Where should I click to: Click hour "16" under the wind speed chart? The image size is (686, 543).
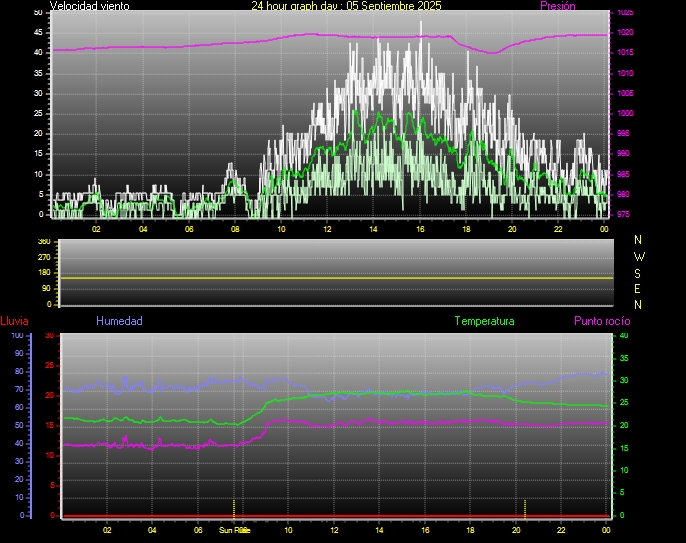420,229
